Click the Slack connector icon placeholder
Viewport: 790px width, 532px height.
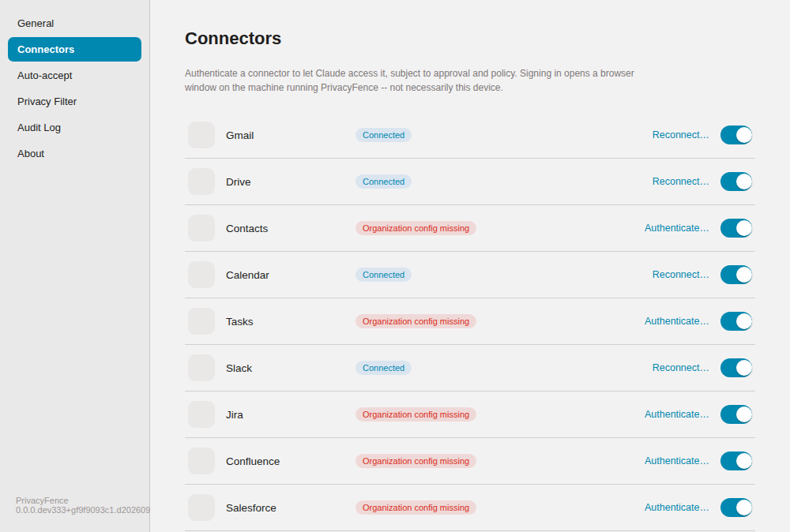point(201,368)
